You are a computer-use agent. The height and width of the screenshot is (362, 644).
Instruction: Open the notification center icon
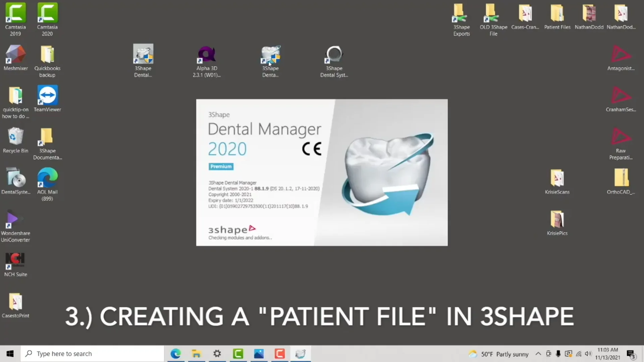pyautogui.click(x=631, y=354)
